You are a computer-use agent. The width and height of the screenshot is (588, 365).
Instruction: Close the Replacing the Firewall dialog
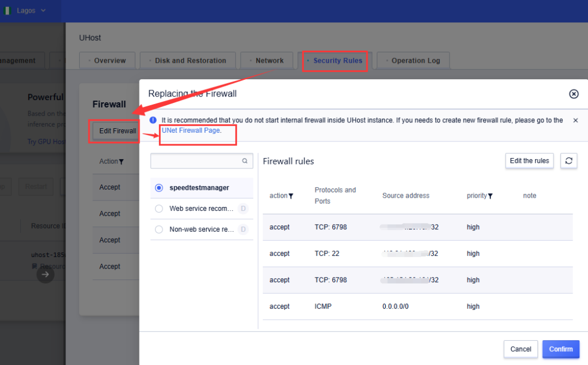point(574,94)
